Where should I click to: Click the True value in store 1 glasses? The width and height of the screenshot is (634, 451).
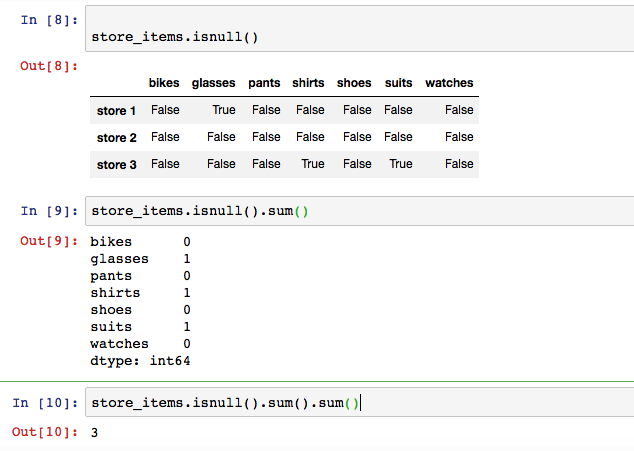(x=224, y=110)
